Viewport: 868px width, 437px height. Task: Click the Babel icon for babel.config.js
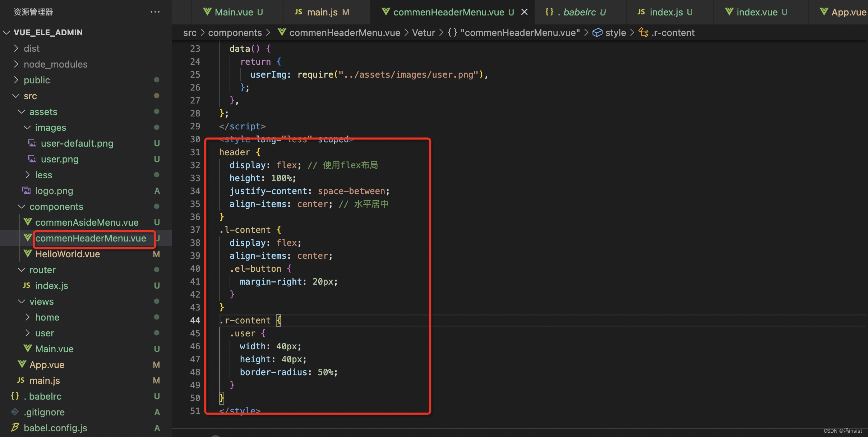pos(14,428)
